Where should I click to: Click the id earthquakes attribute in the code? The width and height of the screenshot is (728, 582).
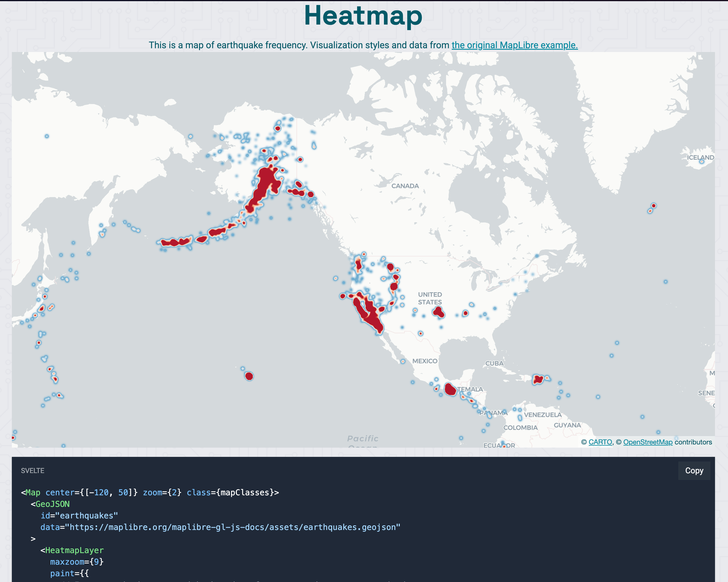coord(79,516)
